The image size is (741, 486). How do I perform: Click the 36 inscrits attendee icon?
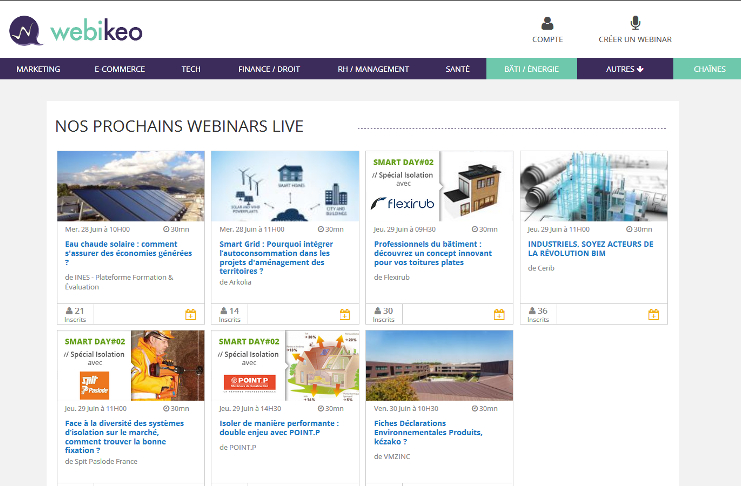tap(532, 311)
